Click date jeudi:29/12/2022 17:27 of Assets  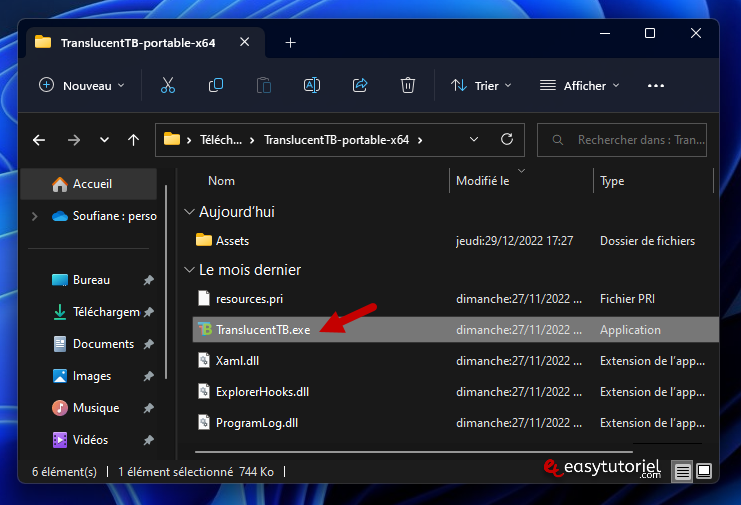514,241
